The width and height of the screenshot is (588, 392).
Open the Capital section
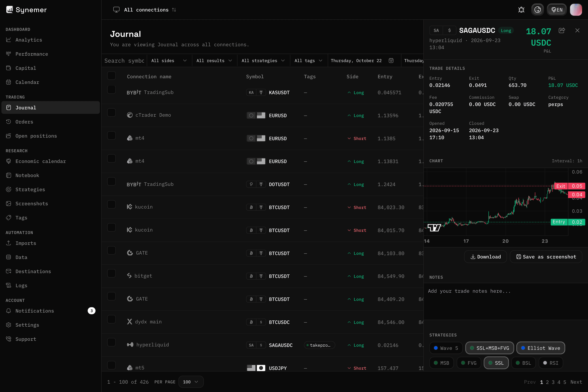(x=51, y=68)
